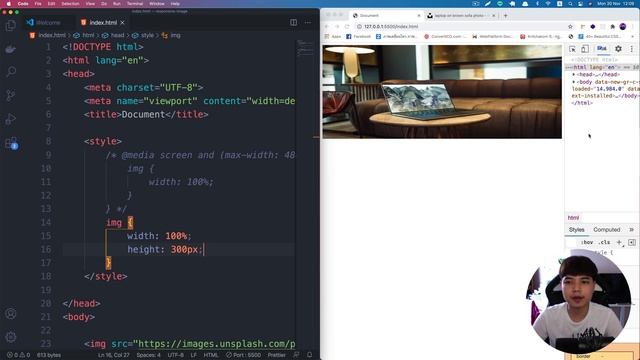The image size is (640, 360).
Task: Click UTF-8 encoding in status bar
Action: [176, 355]
